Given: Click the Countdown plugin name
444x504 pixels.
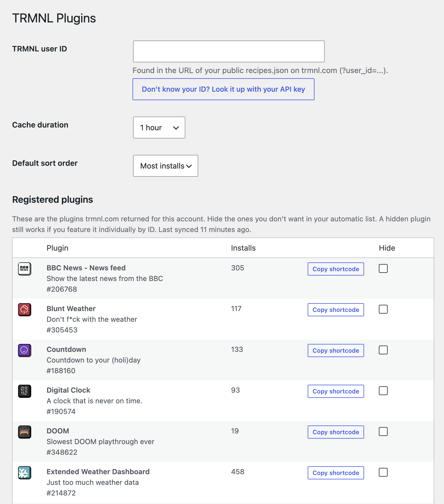Looking at the screenshot, I should coord(66,349).
